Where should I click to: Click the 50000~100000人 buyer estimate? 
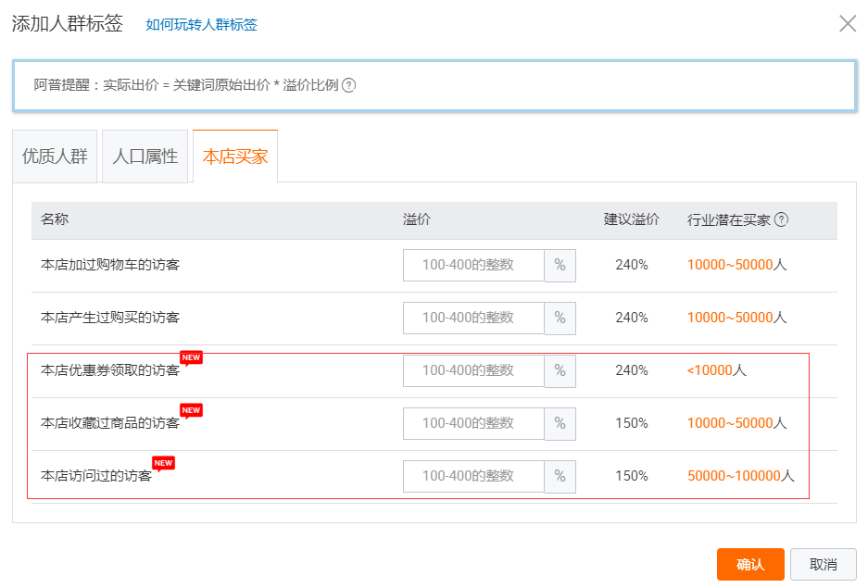(x=740, y=476)
